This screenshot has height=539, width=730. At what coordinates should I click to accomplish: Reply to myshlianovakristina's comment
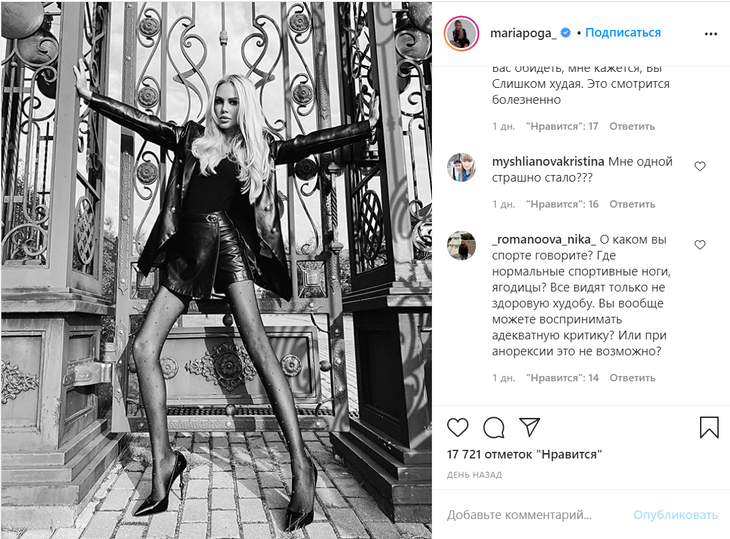coord(632,204)
